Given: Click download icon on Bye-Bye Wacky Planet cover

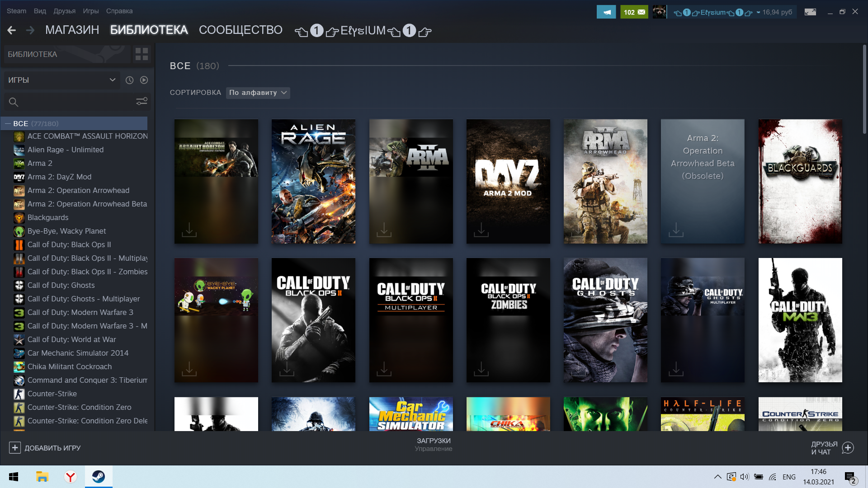Looking at the screenshot, I should [x=189, y=369].
